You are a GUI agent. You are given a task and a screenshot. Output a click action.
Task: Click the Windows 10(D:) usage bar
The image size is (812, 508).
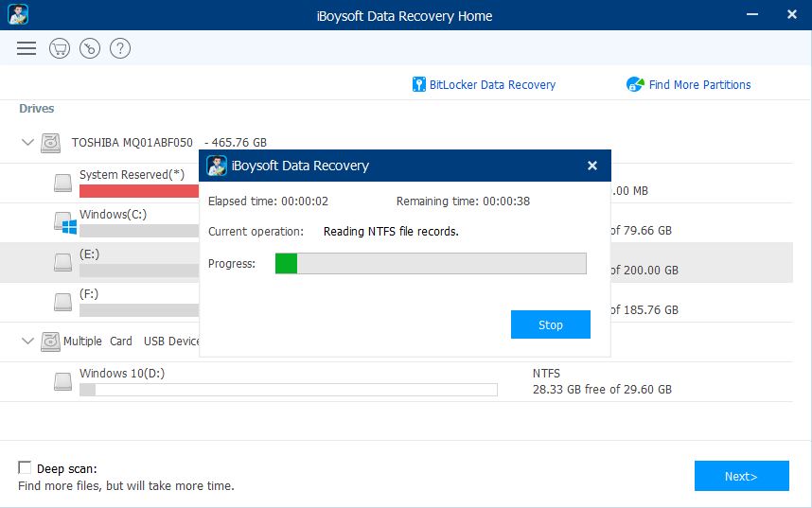289,390
